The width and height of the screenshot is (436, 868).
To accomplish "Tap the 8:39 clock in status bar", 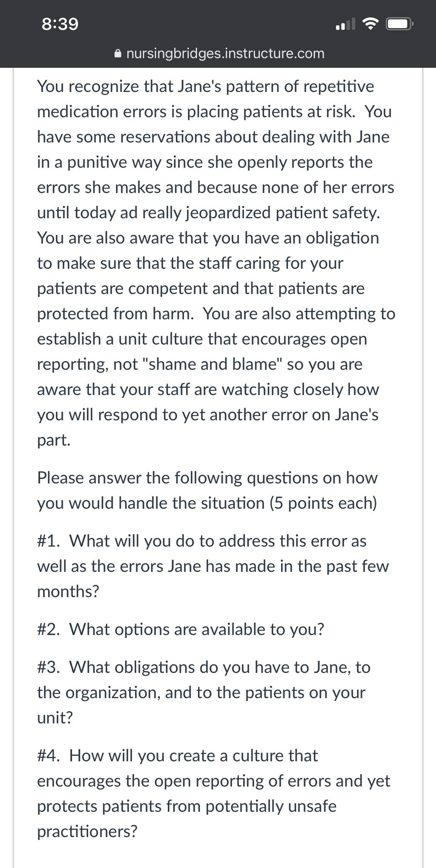I will click(x=60, y=24).
